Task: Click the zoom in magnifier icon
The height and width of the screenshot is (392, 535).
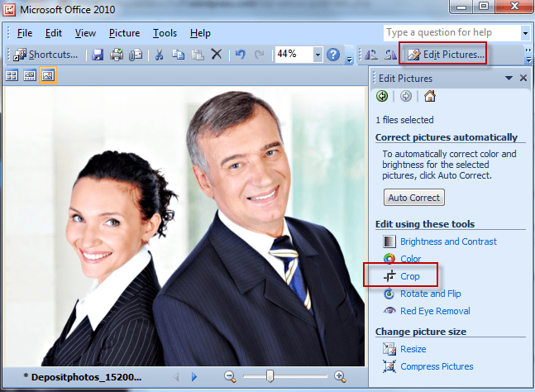Action: pyautogui.click(x=339, y=376)
